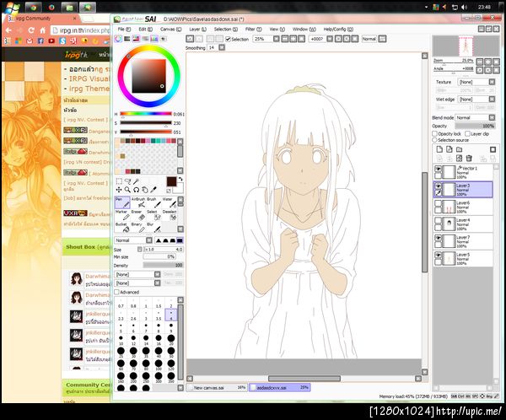The width and height of the screenshot is (506, 420).
Task: Activate the Zoom magnifier tool
Action: pyautogui.click(x=127, y=190)
